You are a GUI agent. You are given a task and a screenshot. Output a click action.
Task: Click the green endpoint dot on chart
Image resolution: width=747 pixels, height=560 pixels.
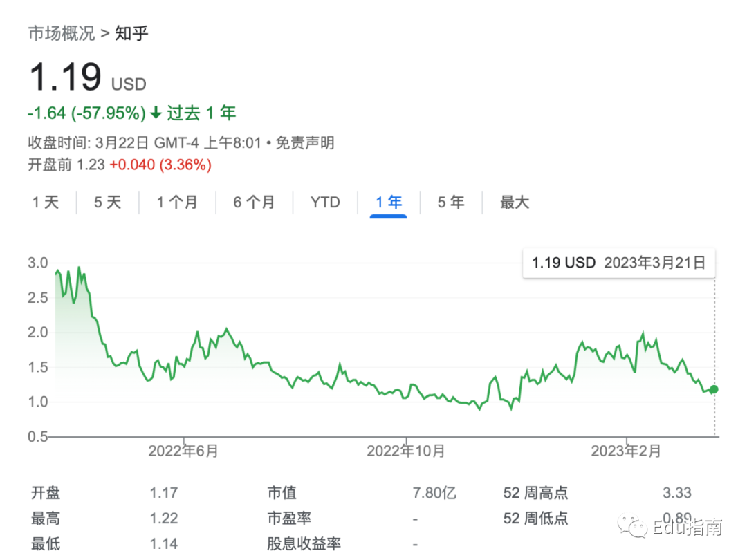[713, 389]
